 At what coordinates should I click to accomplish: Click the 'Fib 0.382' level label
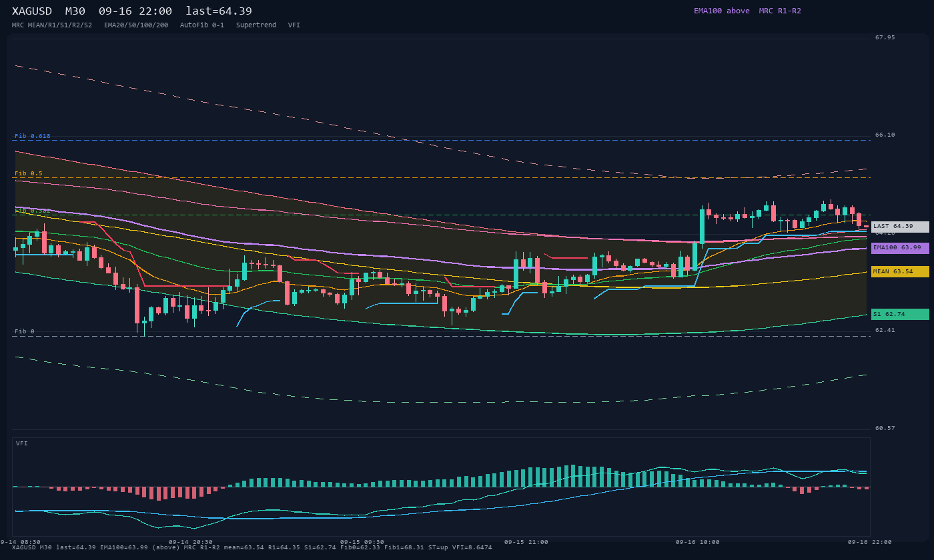[33, 211]
